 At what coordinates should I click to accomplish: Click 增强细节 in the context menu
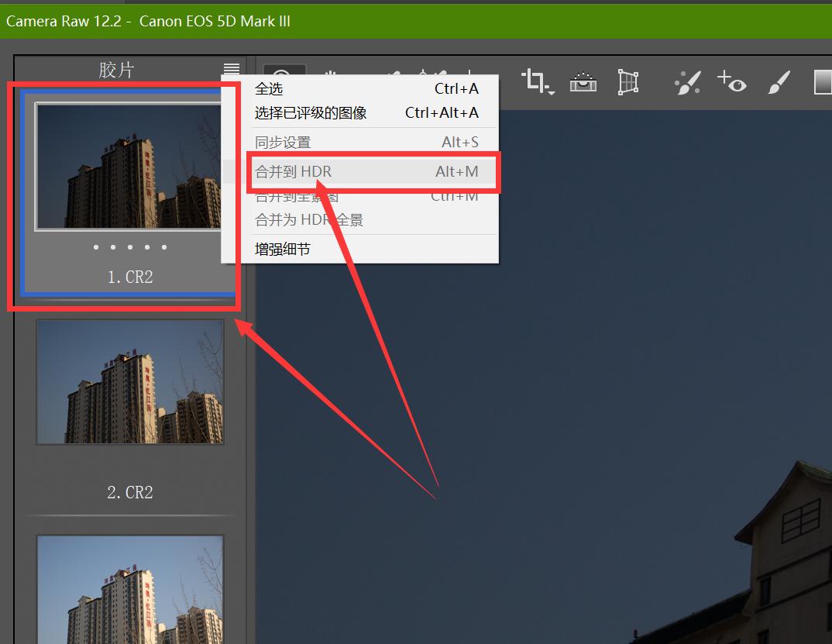283,250
